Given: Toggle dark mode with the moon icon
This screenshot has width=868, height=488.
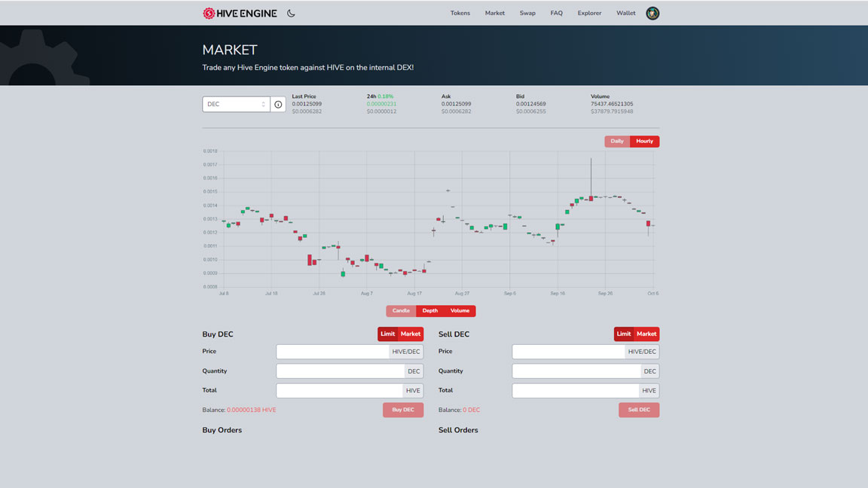Looking at the screenshot, I should (291, 14).
